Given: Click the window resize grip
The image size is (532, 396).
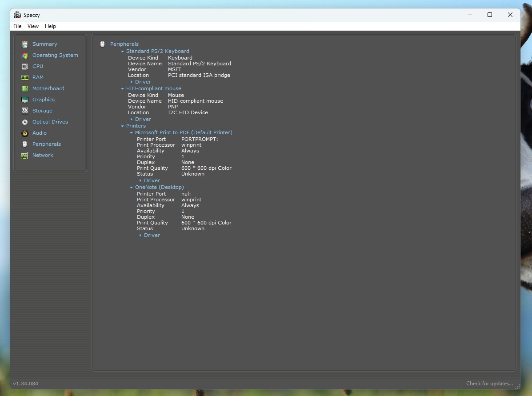Looking at the screenshot, I should [x=517, y=387].
